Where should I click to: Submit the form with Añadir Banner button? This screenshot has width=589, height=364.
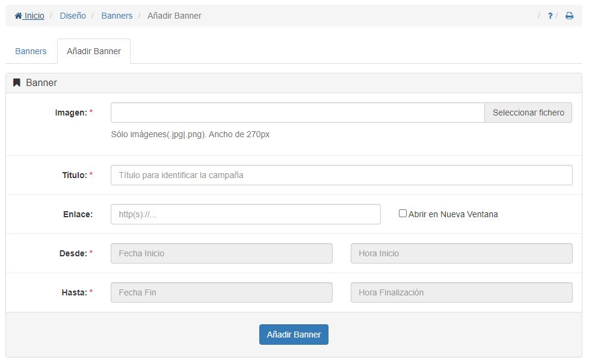[x=294, y=334]
